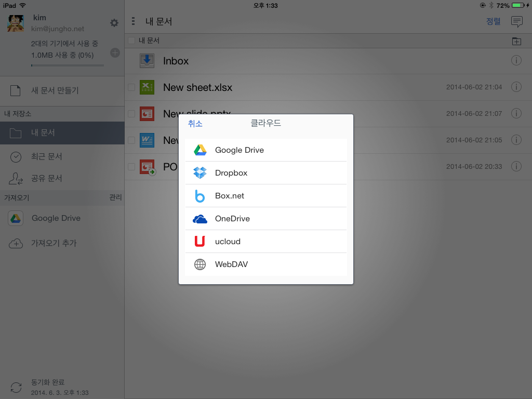Click the 동기화 완료 status text

48,382
